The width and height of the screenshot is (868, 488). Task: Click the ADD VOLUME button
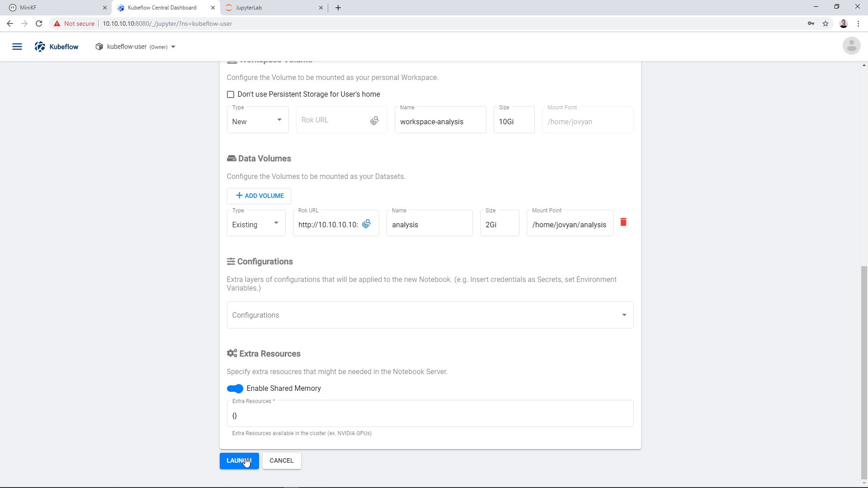point(259,196)
